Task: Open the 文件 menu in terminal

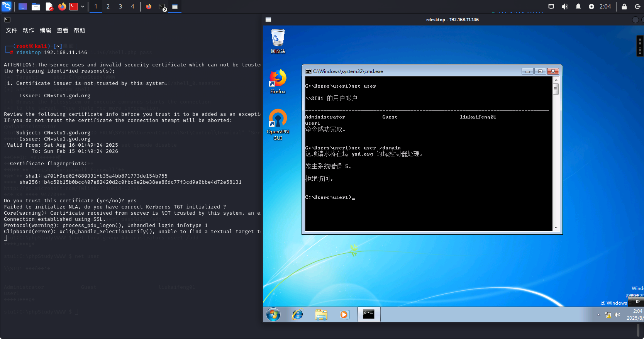Action: [x=12, y=30]
